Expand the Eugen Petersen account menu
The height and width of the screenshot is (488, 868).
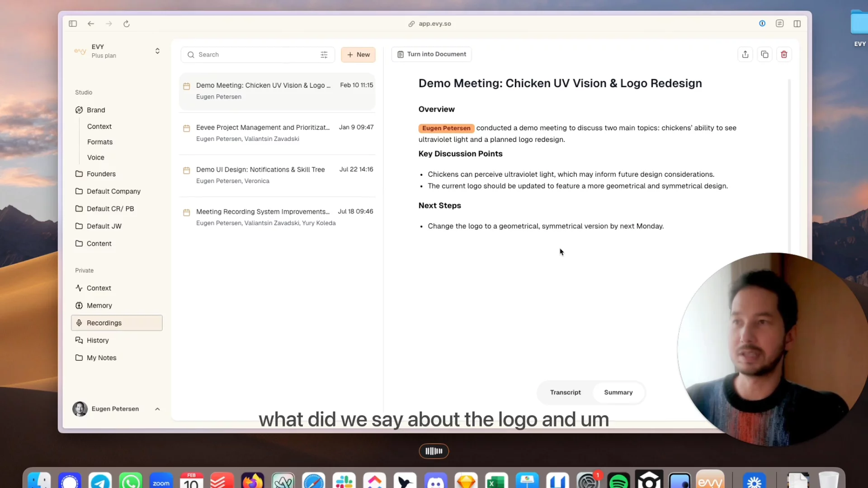157,409
